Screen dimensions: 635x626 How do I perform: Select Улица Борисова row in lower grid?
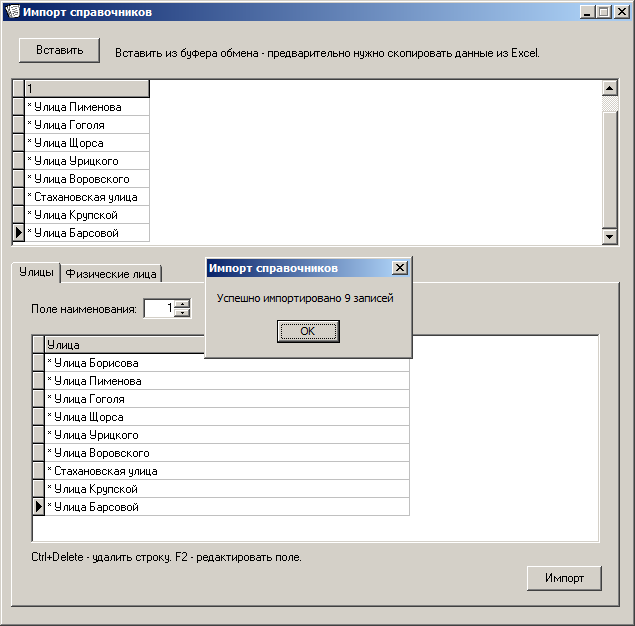click(x=226, y=363)
